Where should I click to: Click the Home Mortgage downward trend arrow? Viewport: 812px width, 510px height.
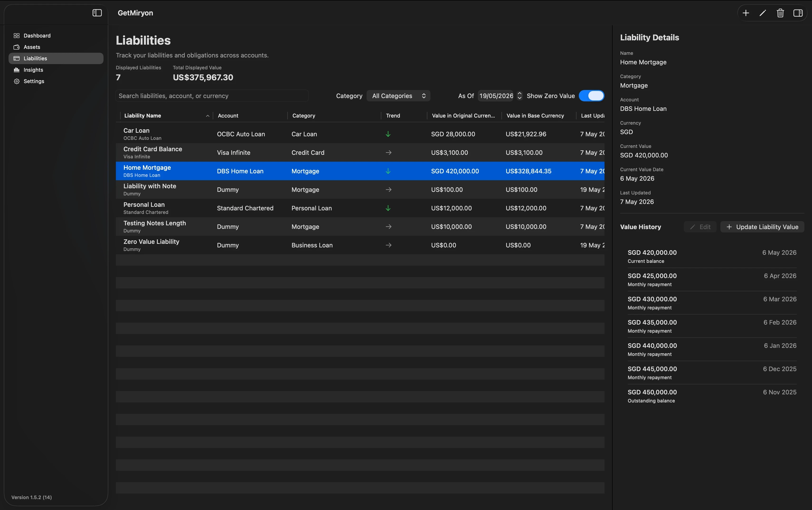[388, 171]
